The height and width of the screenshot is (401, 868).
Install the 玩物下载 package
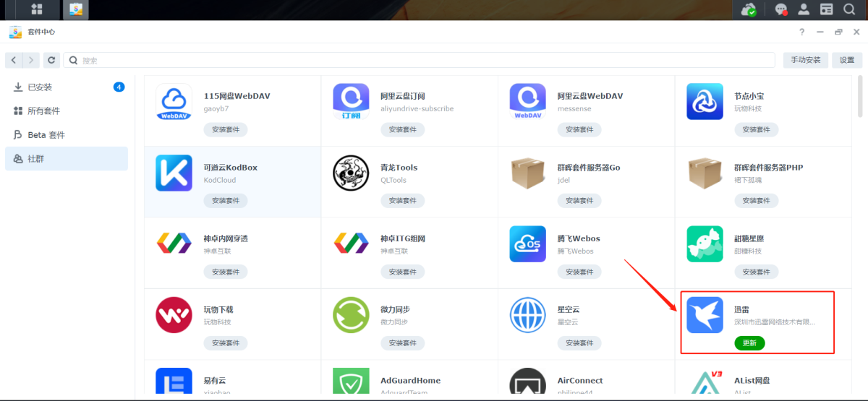[x=226, y=342]
